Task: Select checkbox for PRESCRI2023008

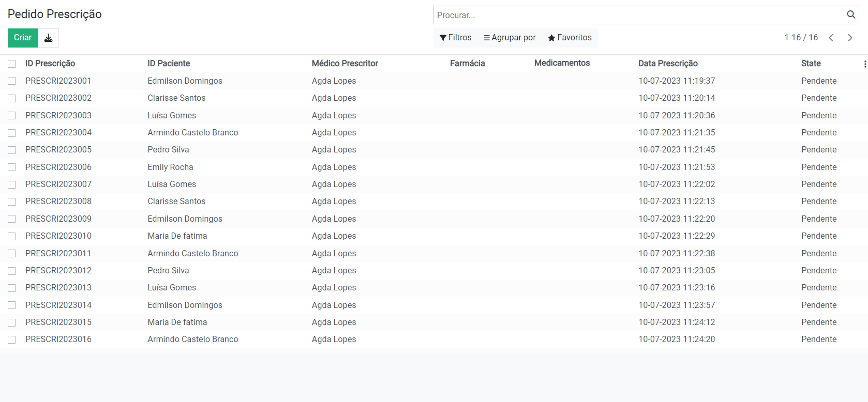Action: (x=12, y=202)
